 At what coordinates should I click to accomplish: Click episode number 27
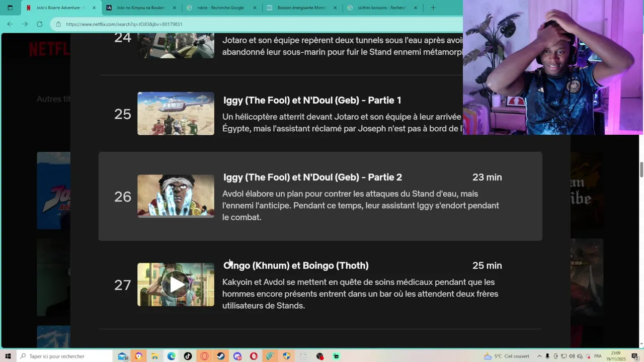coord(122,285)
